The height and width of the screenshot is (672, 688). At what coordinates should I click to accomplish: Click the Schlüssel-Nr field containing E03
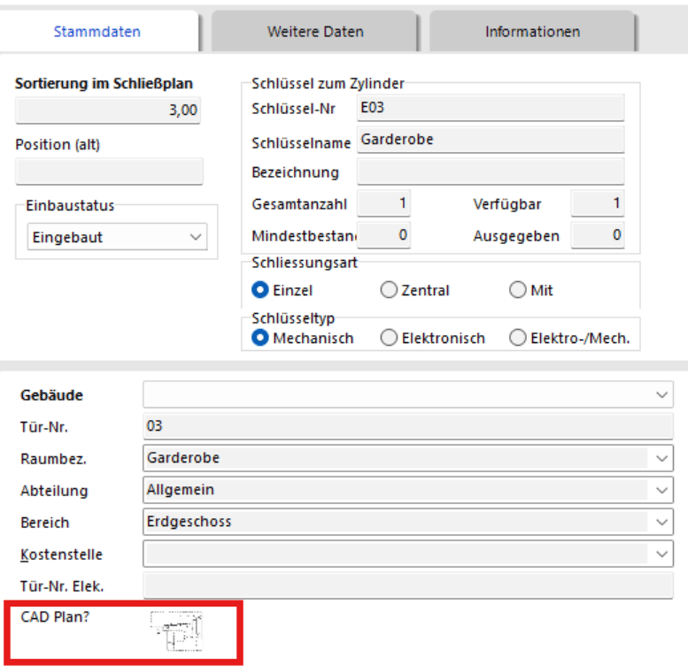click(x=491, y=108)
